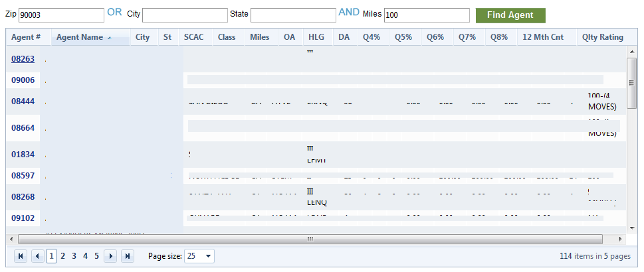Viewport: 644px width, 272px height.
Task: Go to first page of results
Action: pyautogui.click(x=21, y=257)
